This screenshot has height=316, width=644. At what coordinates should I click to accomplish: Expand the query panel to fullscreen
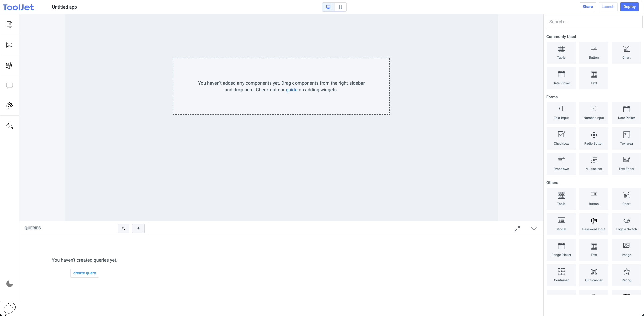517,228
